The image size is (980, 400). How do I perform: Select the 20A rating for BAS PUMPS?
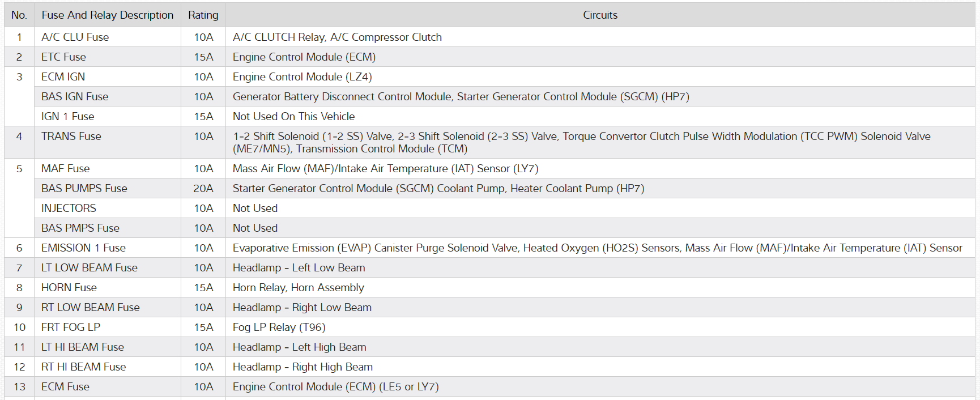click(203, 189)
